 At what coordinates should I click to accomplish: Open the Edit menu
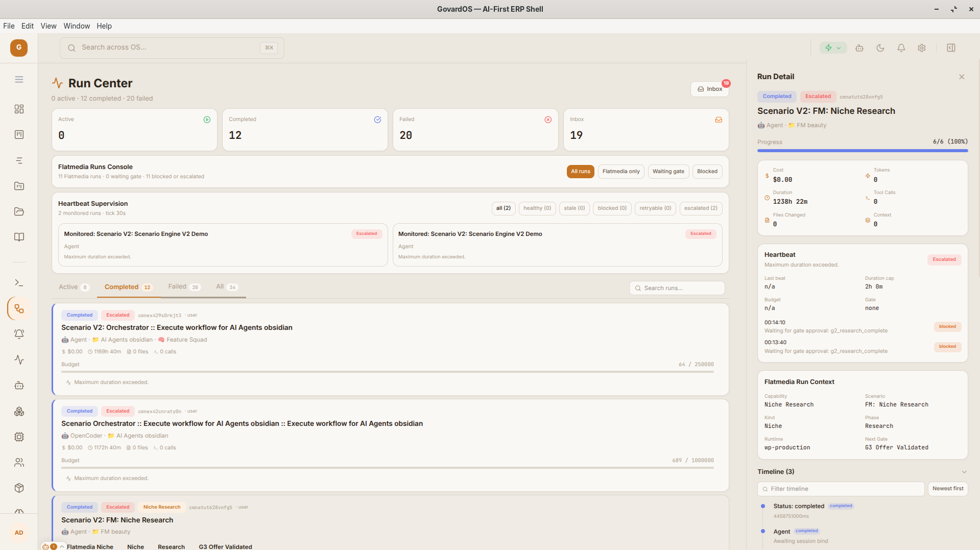pos(28,26)
